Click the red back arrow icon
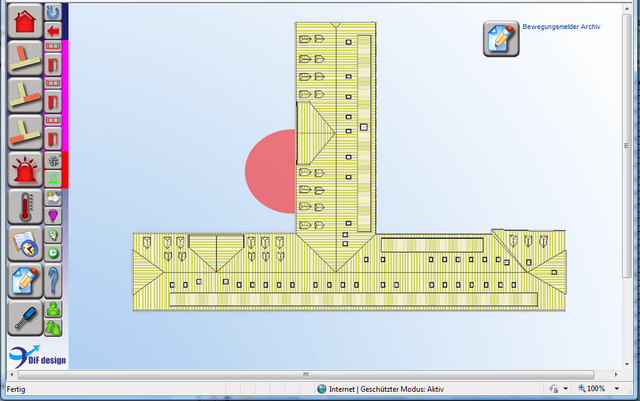 click(x=54, y=31)
